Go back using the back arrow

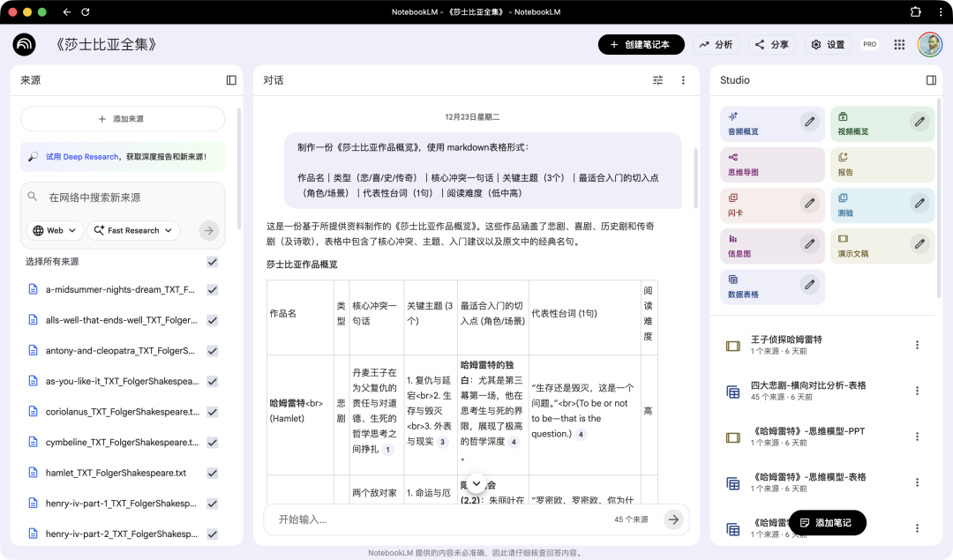(67, 12)
